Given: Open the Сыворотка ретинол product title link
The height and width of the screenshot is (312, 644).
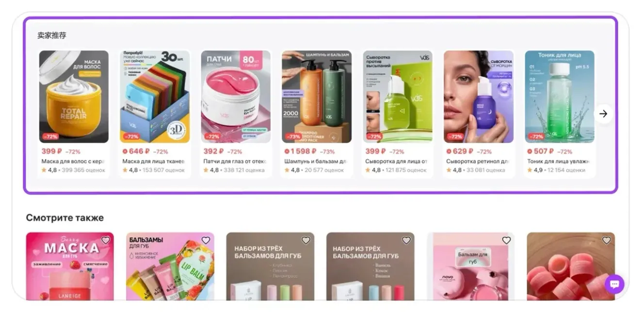Looking at the screenshot, I should click(477, 161).
